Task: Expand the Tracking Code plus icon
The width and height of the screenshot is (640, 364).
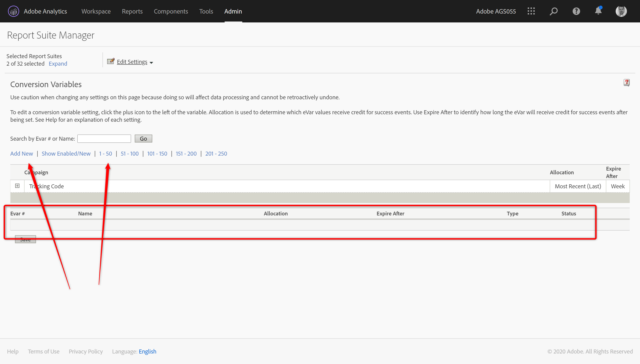Action: pyautogui.click(x=17, y=186)
